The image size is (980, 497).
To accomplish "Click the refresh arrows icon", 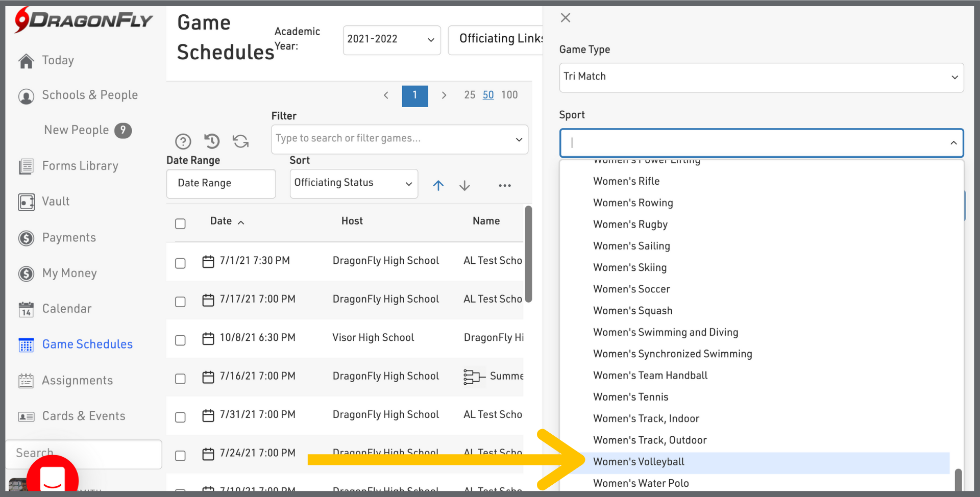I will (240, 141).
